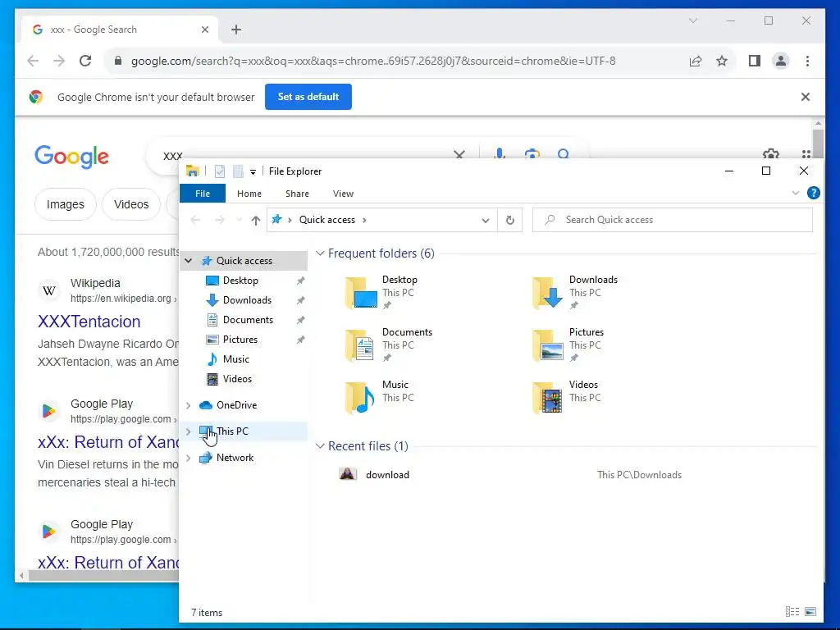Expand address bar history dropdown
This screenshot has width=840, height=630.
coord(486,220)
